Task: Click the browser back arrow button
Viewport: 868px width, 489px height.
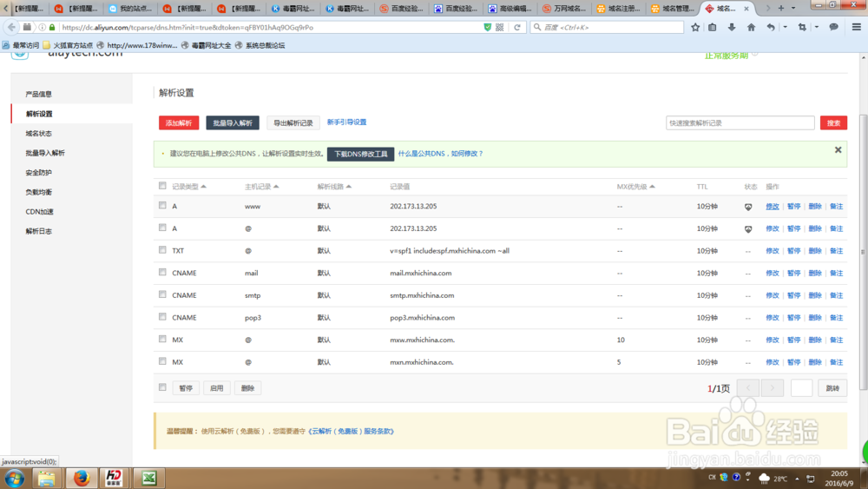Action: pos(11,27)
